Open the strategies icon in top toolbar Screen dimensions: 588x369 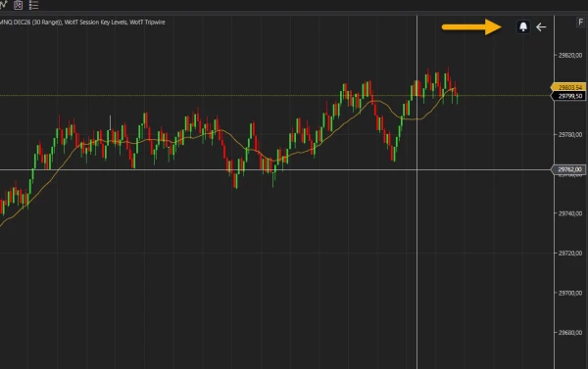click(18, 5)
